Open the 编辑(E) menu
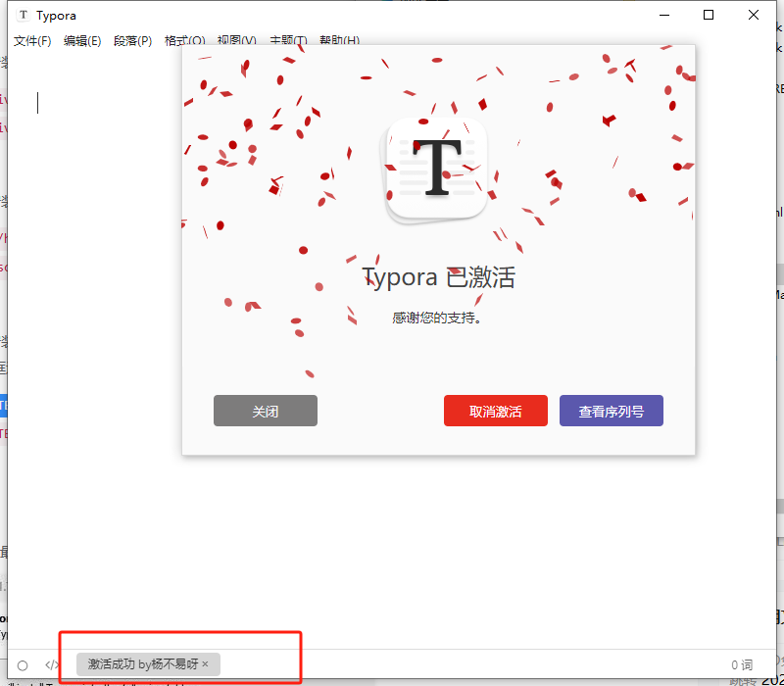 point(82,41)
